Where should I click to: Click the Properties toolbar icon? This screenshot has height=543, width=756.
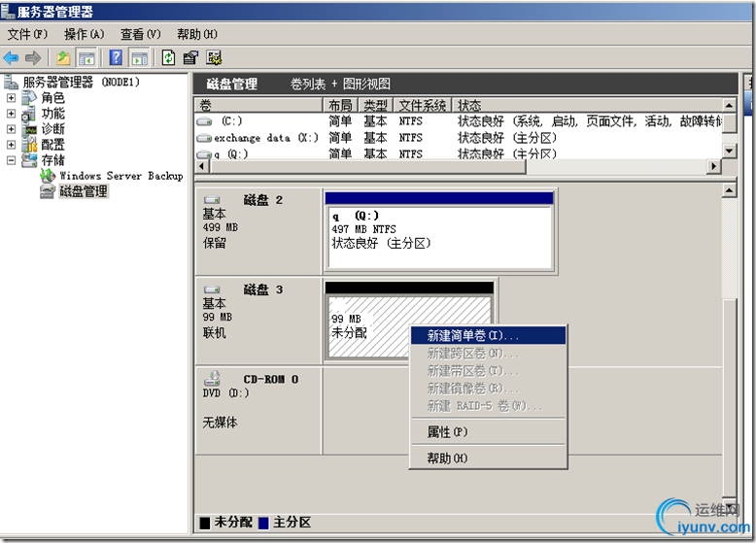(190, 58)
